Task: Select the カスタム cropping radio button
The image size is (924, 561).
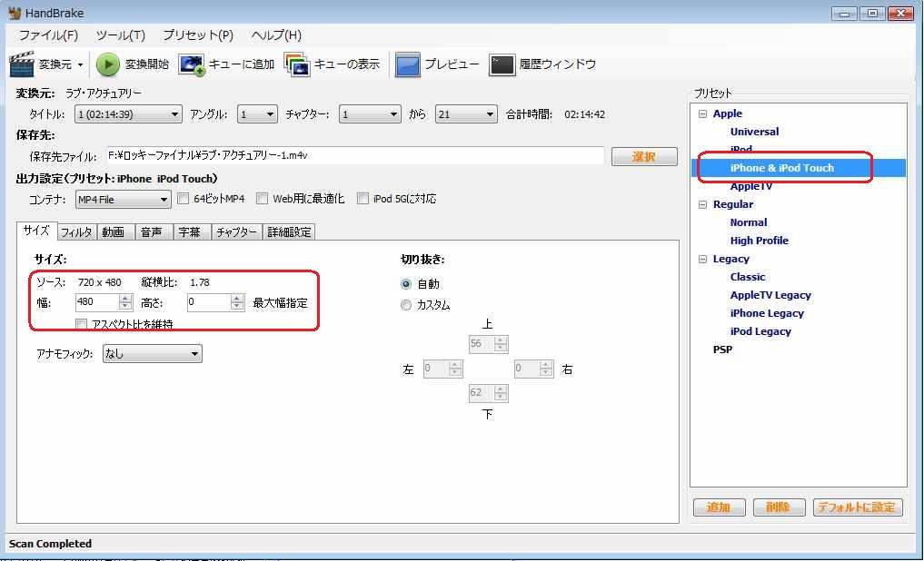Action: coord(406,305)
